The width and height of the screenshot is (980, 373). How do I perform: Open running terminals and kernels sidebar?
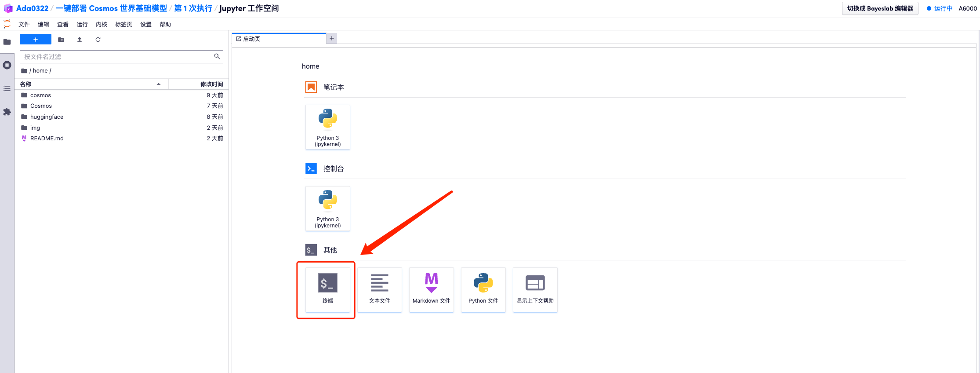coord(7,65)
